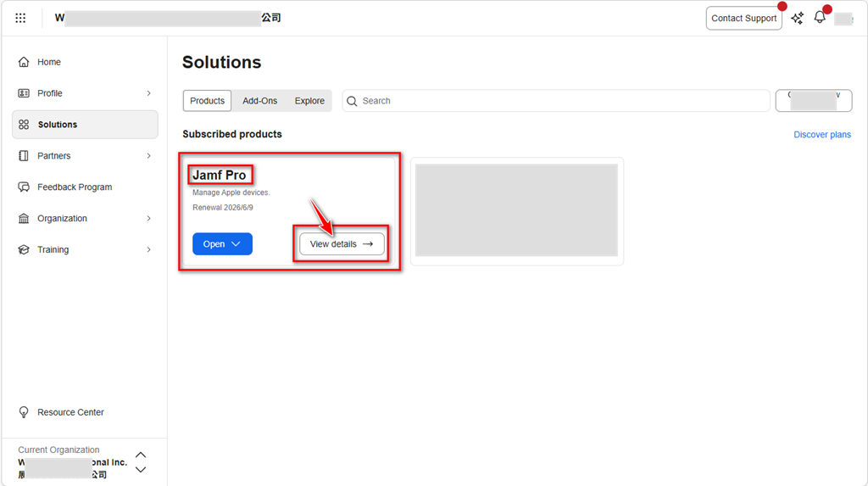Click the Training graduation cap icon
This screenshot has height=486, width=868.
pyautogui.click(x=24, y=250)
